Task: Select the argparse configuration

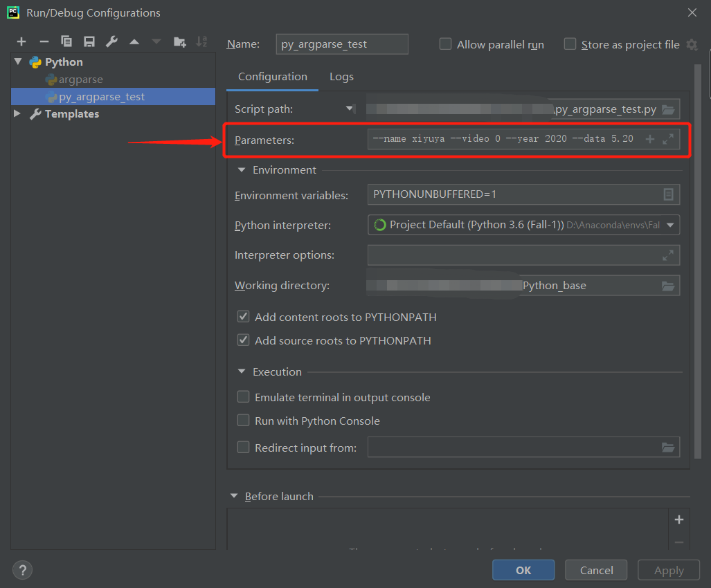Action: 81,80
